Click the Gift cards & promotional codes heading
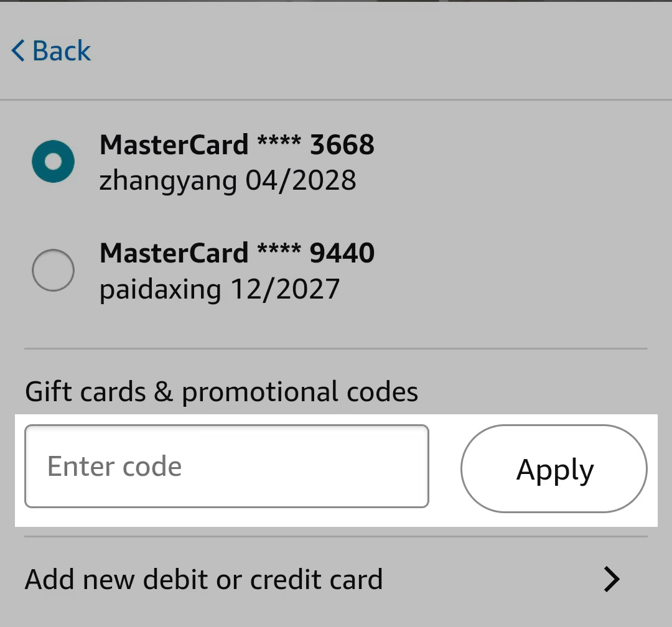Screen dimensions: 672x627 222,392
